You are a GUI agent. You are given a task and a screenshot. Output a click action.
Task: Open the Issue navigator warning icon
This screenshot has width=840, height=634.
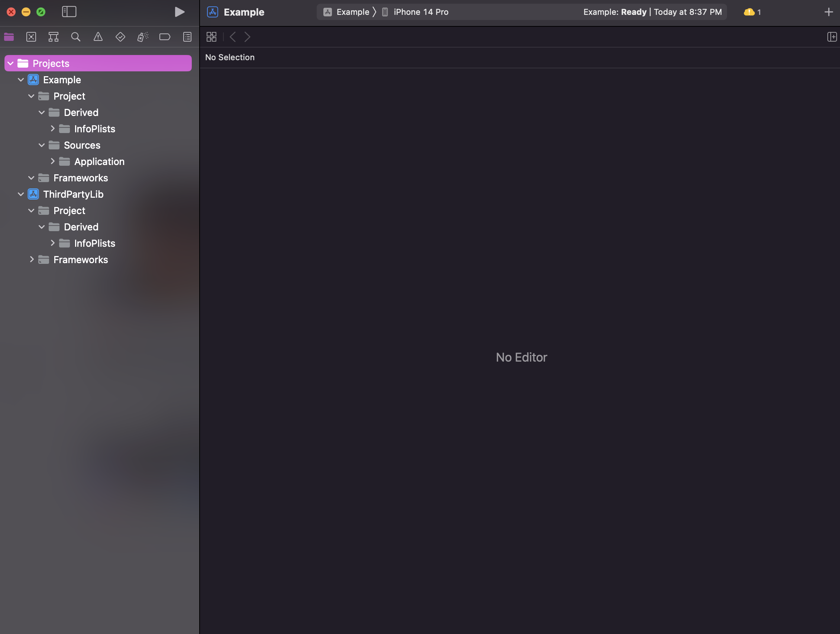tap(98, 37)
